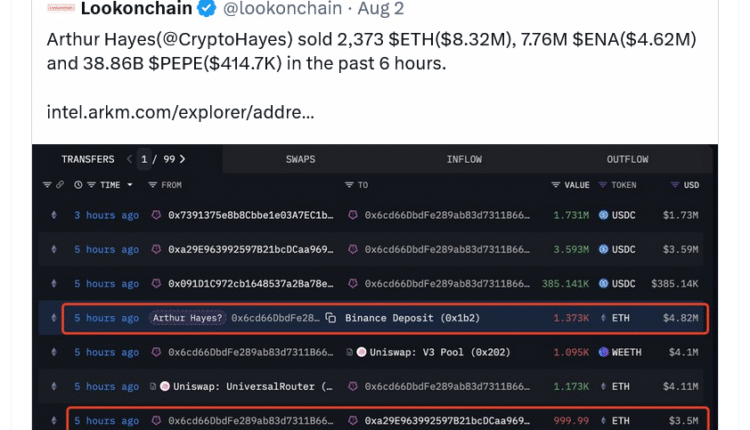Click the WEETH token icon
The width and height of the screenshot is (750, 430).
pyautogui.click(x=604, y=352)
